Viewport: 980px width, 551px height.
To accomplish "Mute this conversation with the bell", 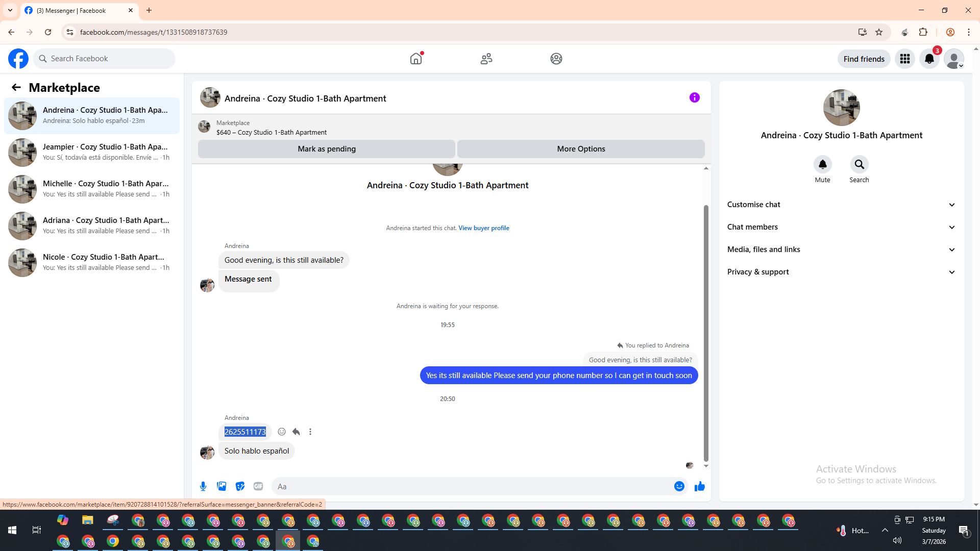I will pos(822,164).
